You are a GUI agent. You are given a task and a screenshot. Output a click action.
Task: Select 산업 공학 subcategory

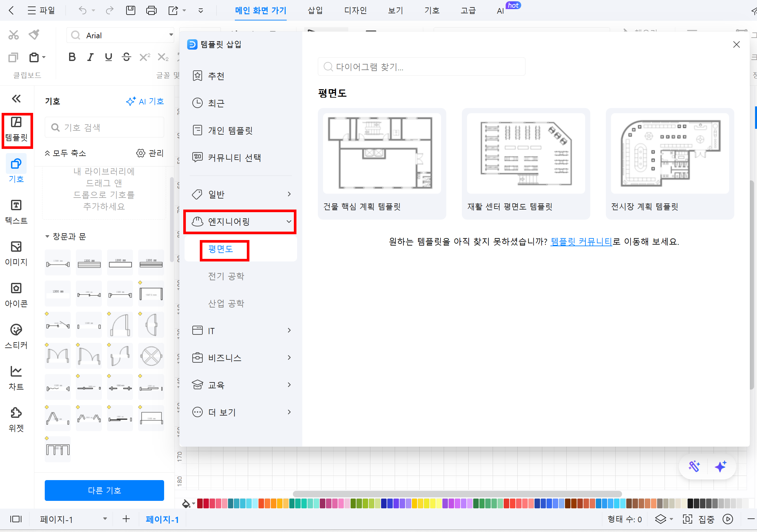pyautogui.click(x=226, y=303)
